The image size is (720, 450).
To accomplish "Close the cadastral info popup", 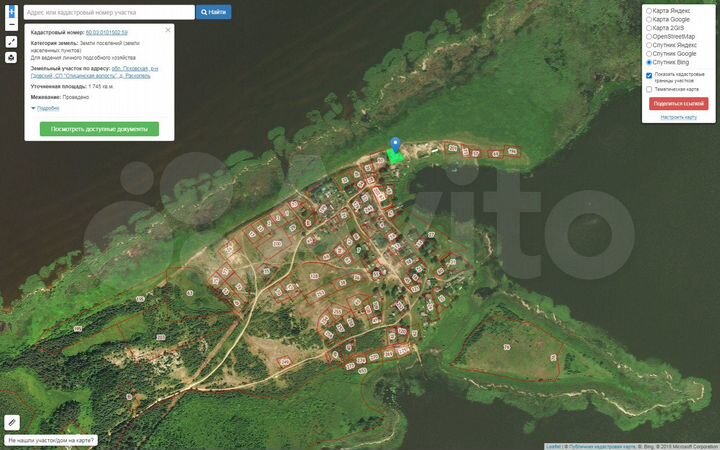I will [168, 30].
